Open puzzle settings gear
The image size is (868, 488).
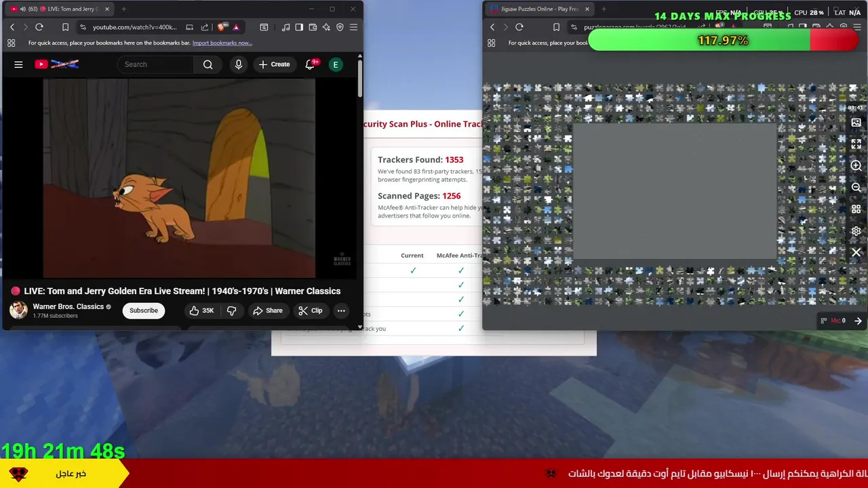856,231
